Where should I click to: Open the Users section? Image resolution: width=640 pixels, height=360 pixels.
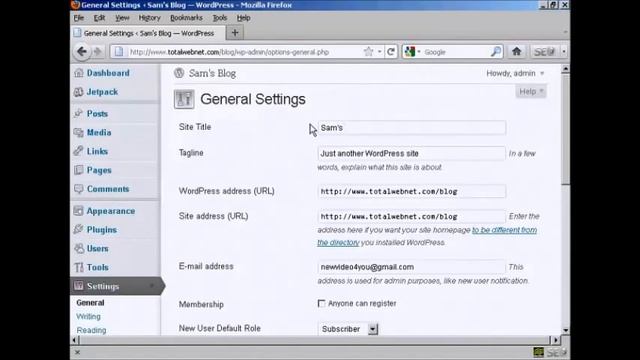(98, 249)
